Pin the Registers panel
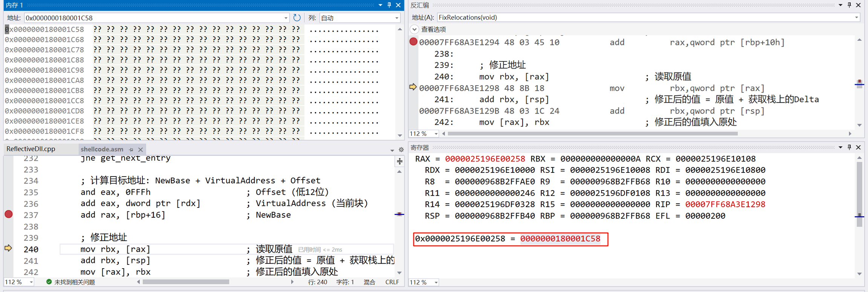The image size is (868, 292). 849,147
